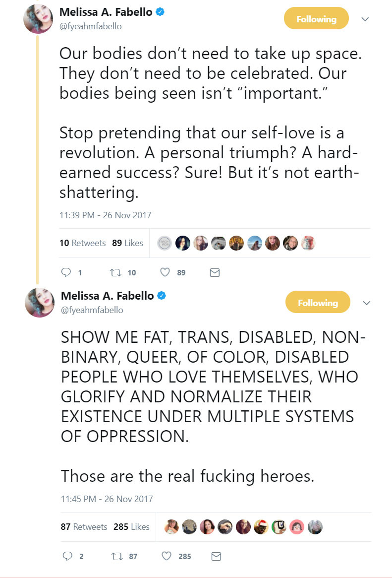Click the @fyeahmfabello handle on first tweet
Image resolution: width=392 pixels, height=578 pixels.
point(90,26)
